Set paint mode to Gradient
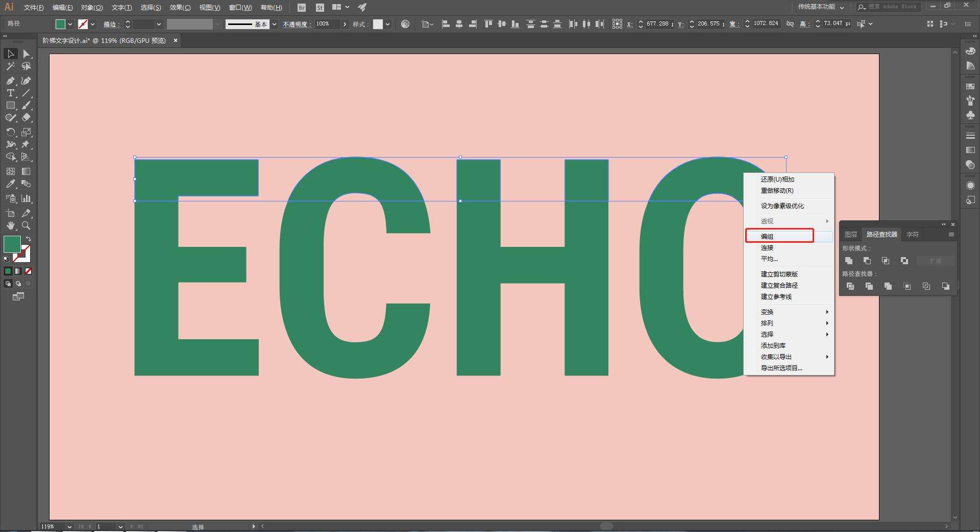 click(x=18, y=271)
